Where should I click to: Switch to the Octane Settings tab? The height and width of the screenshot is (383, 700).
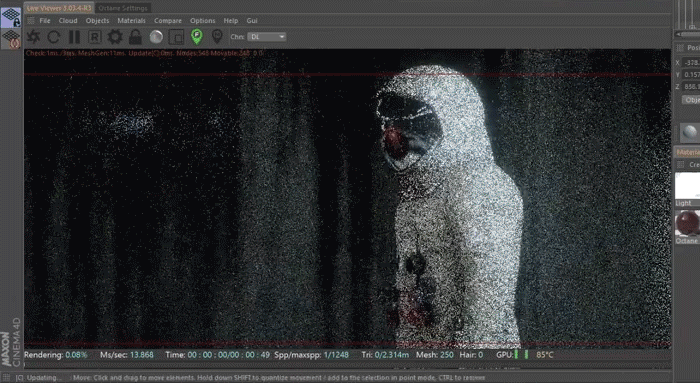(x=123, y=8)
